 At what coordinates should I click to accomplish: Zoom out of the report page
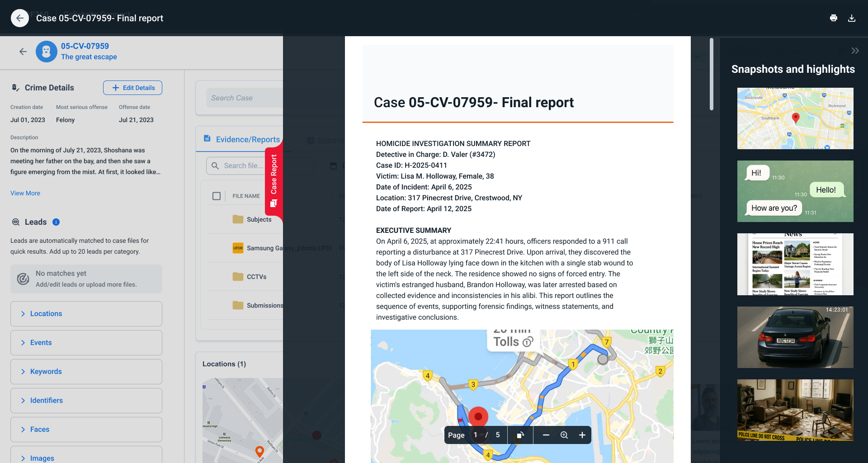tap(546, 435)
